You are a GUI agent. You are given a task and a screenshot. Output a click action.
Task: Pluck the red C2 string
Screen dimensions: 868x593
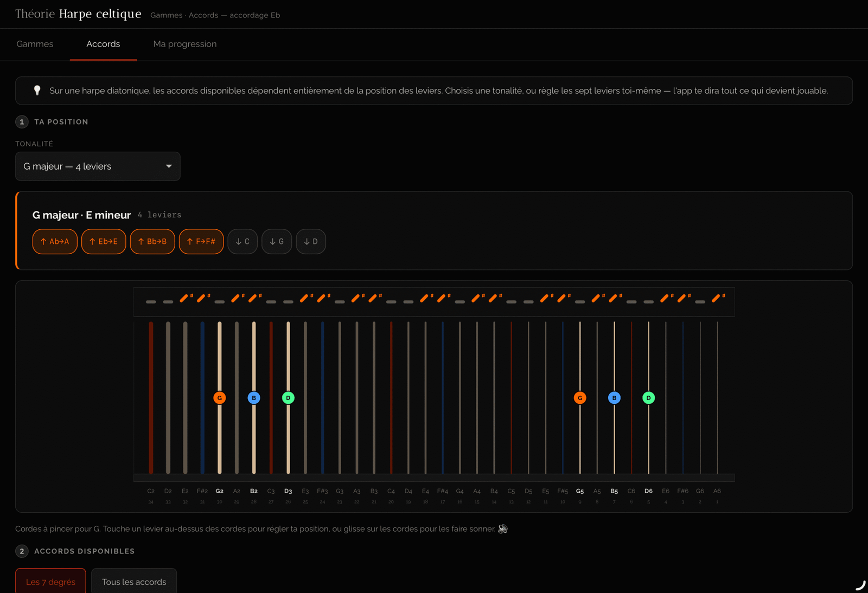coord(151,398)
